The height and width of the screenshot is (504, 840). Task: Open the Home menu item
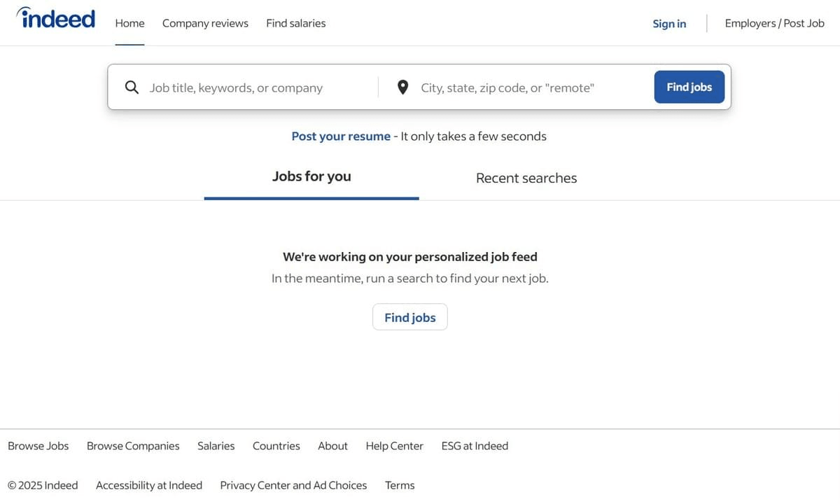click(129, 22)
